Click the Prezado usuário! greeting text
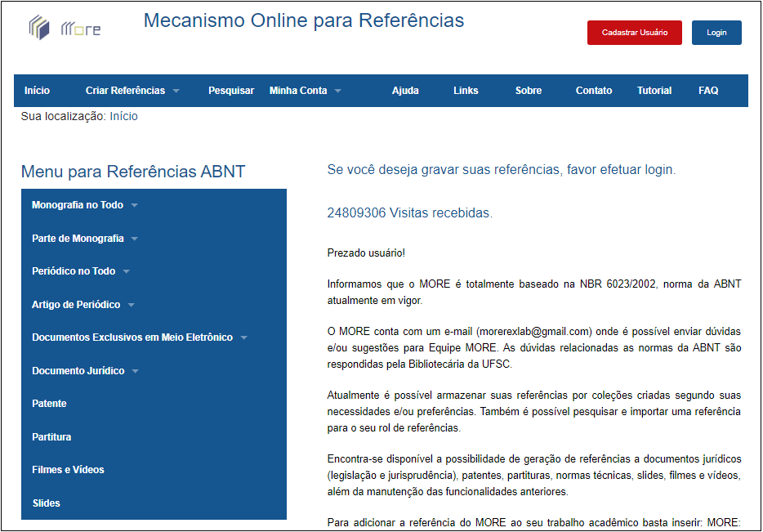 (x=366, y=253)
